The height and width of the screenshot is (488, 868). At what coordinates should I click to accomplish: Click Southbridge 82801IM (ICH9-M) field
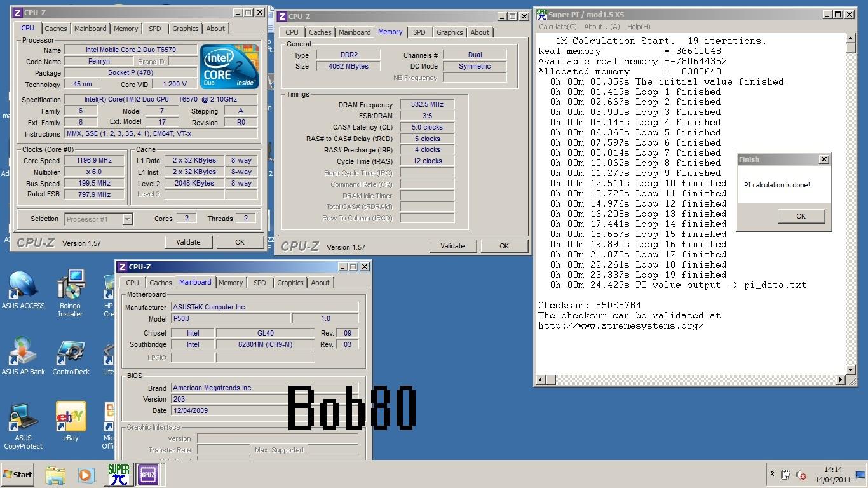[x=265, y=344]
